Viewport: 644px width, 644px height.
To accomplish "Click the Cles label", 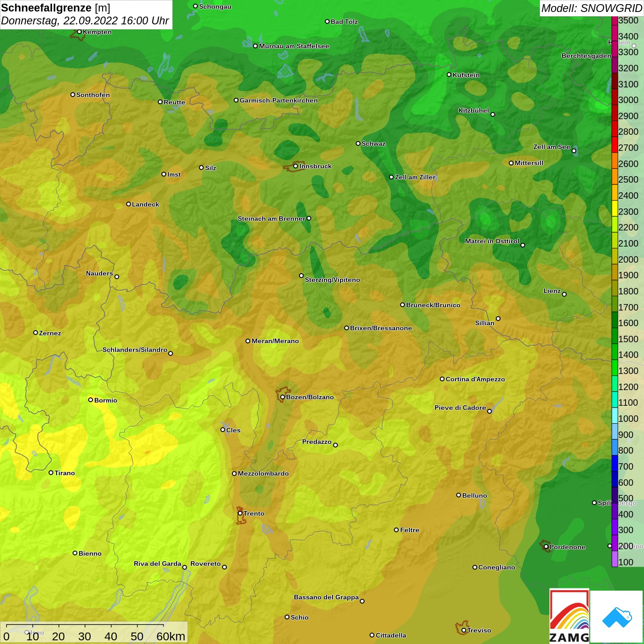I will [x=233, y=430].
